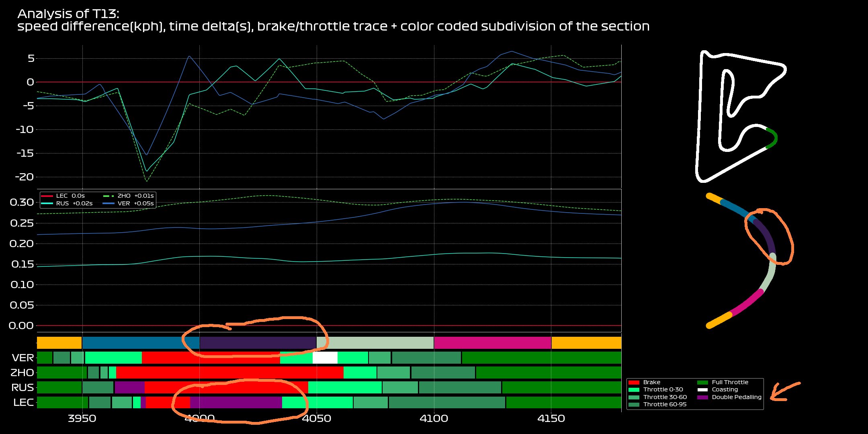This screenshot has height=434, width=868.
Task: Click the 3950 distance tick label
Action: click(x=82, y=419)
